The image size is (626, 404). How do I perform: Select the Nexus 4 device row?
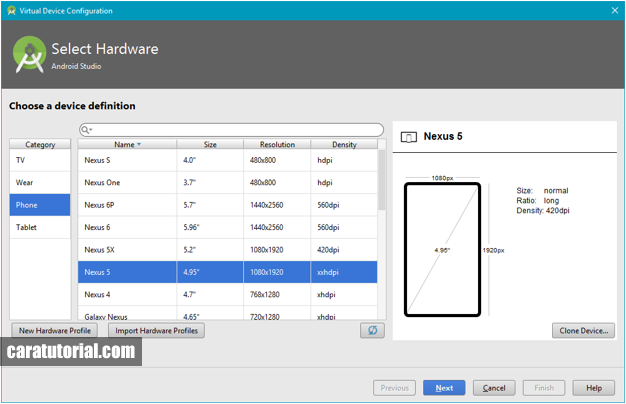coord(228,295)
